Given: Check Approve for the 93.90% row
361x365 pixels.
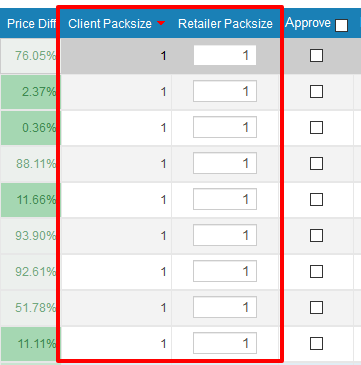Looking at the screenshot, I should [316, 235].
